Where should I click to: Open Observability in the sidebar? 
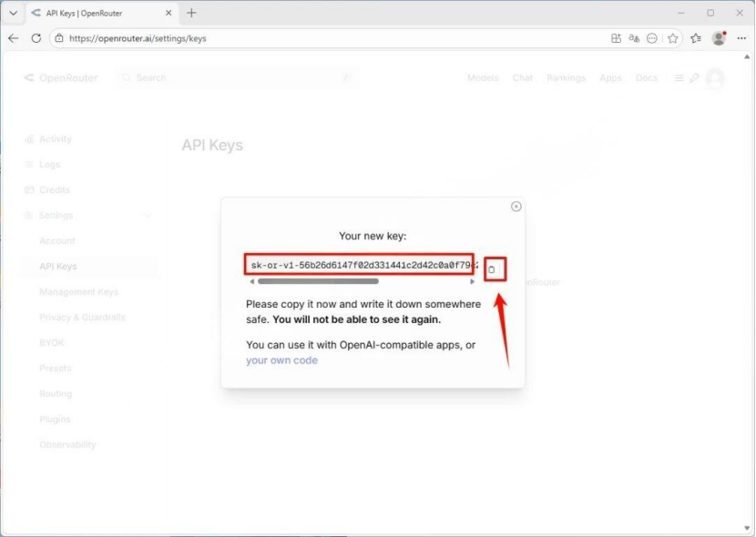(x=67, y=445)
